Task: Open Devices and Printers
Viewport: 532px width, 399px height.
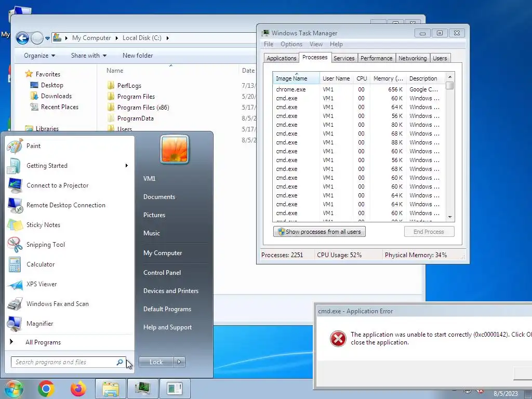Action: point(170,291)
